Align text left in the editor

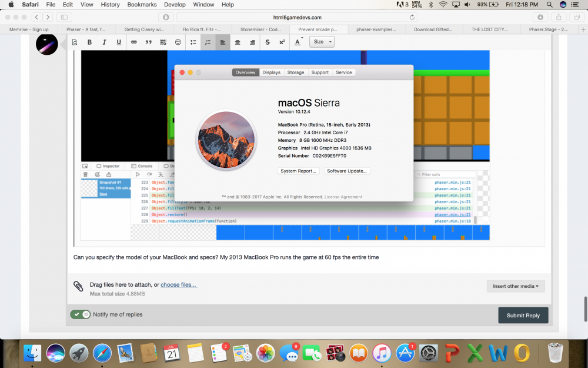pos(222,42)
